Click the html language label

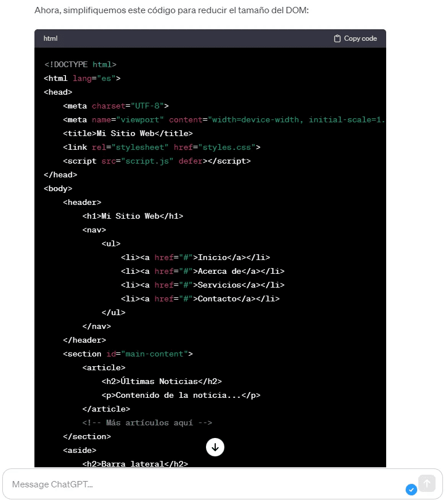point(50,38)
